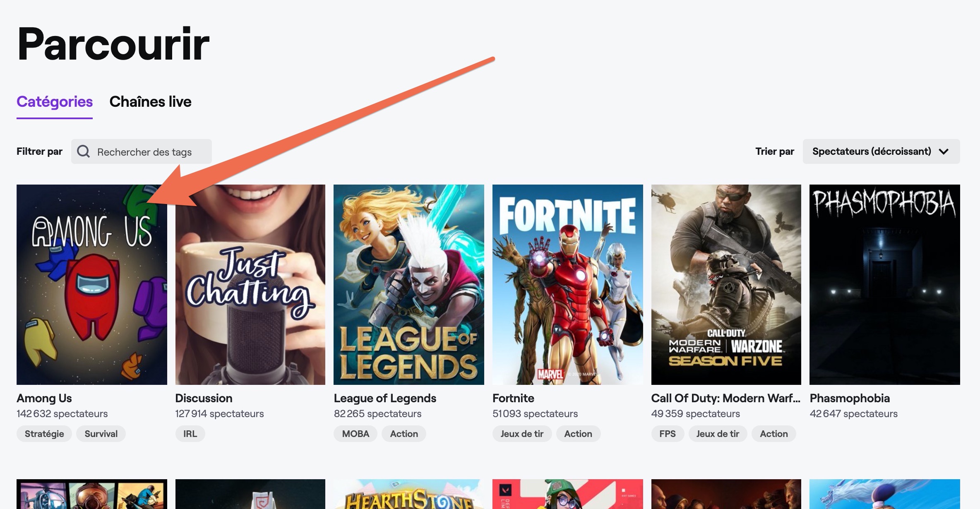Open the Just Chatting cover art
Viewport: 980px width, 509px height.
point(250,285)
